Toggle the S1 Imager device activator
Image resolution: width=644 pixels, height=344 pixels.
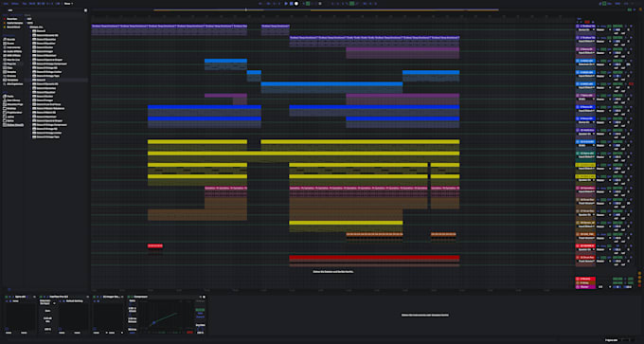(95, 297)
